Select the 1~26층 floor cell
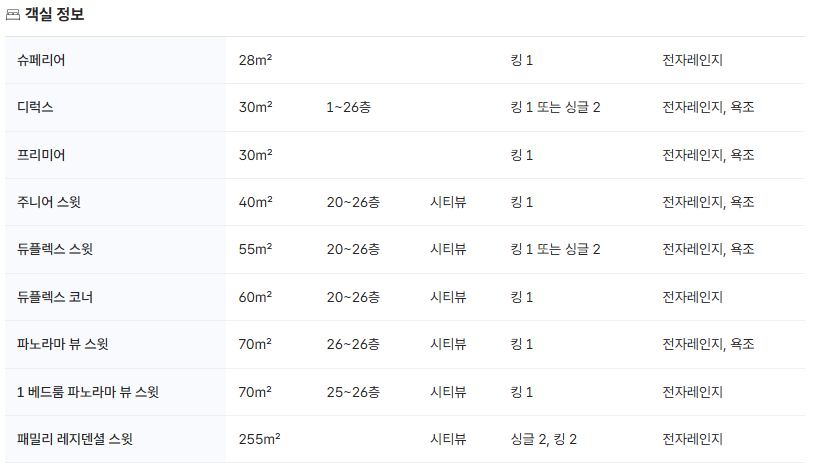The height and width of the screenshot is (473, 838). click(349, 107)
